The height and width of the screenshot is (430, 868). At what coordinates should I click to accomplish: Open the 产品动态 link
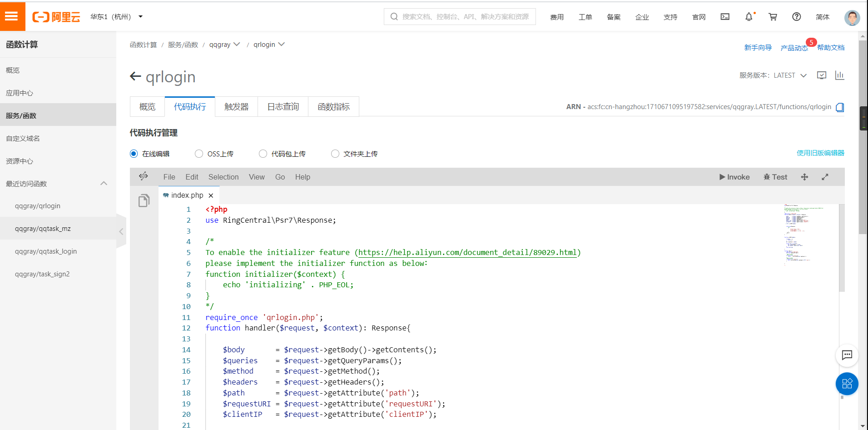coord(794,48)
